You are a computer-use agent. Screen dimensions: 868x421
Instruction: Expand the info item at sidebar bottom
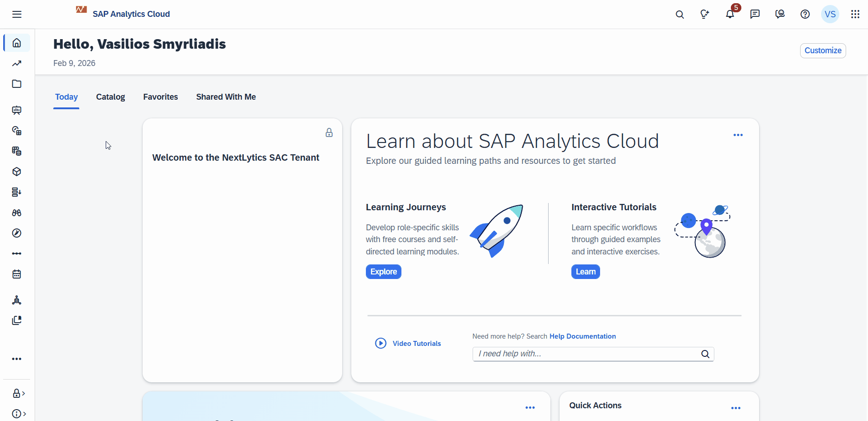point(17,414)
